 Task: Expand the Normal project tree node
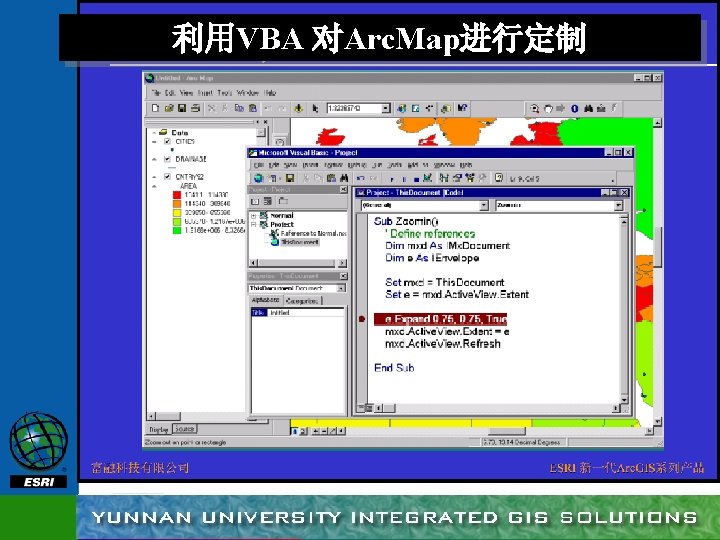tap(253, 216)
